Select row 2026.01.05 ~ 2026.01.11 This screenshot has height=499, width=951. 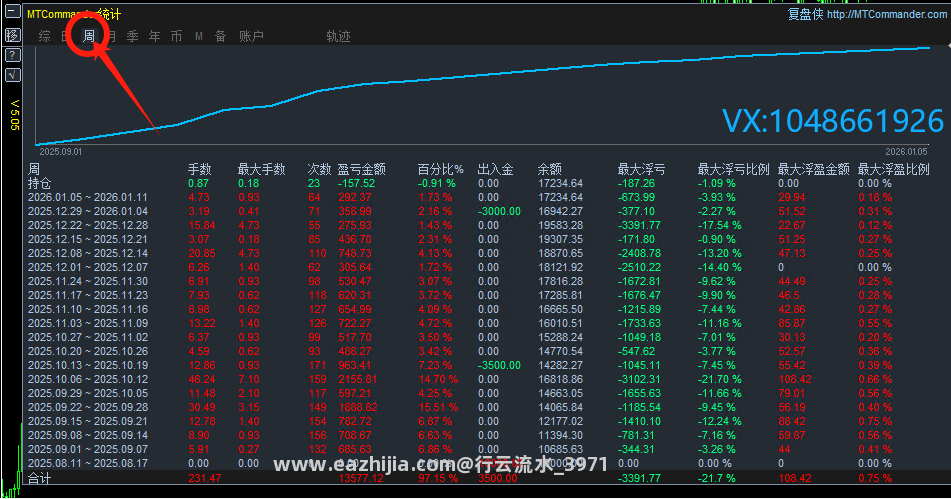coord(87,197)
